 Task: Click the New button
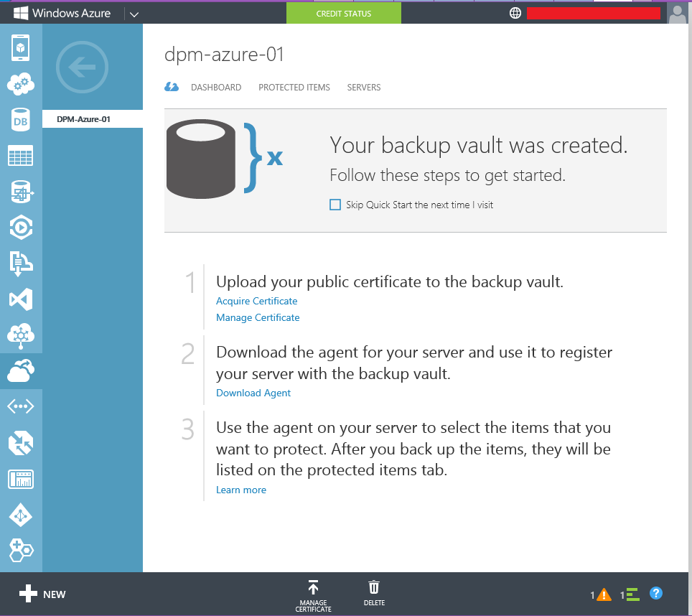[x=42, y=594]
